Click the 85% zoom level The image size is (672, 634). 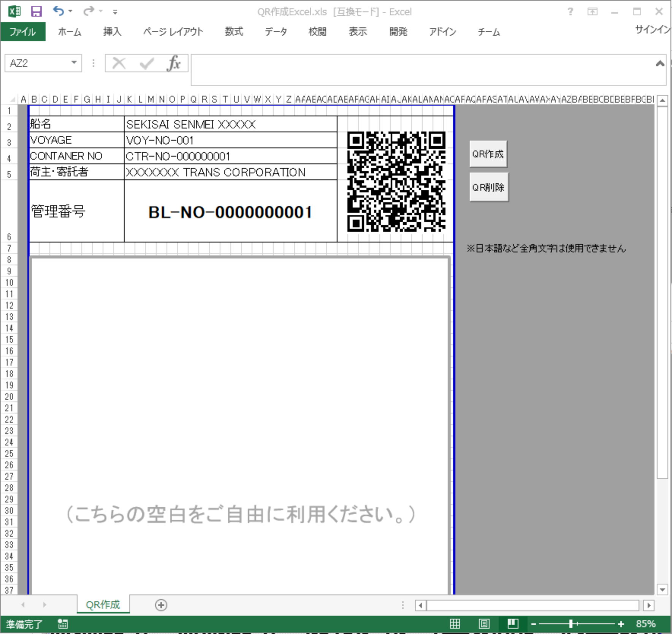(x=645, y=624)
